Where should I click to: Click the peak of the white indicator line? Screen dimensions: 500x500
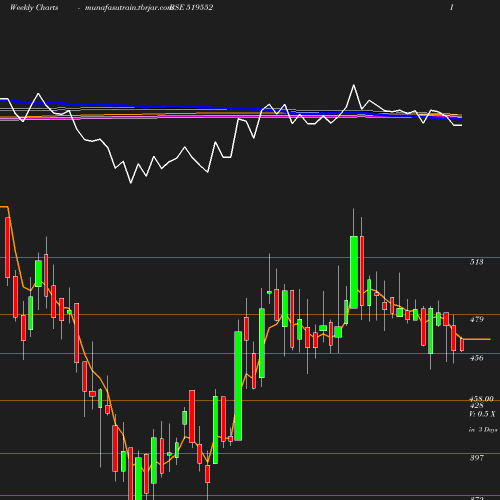tap(354, 85)
